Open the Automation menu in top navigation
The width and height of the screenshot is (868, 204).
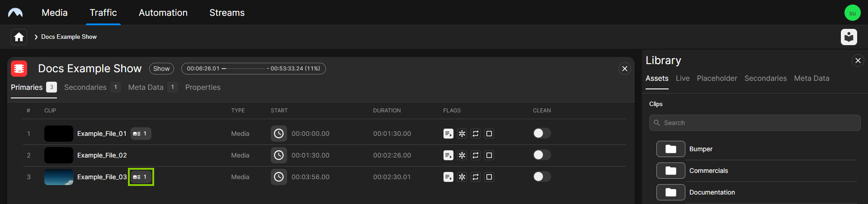pos(163,13)
